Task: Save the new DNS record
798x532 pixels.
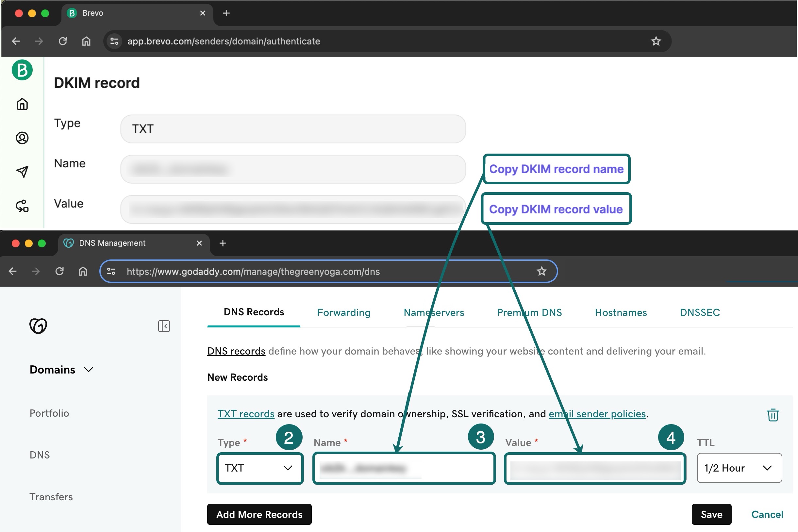Action: 711,514
